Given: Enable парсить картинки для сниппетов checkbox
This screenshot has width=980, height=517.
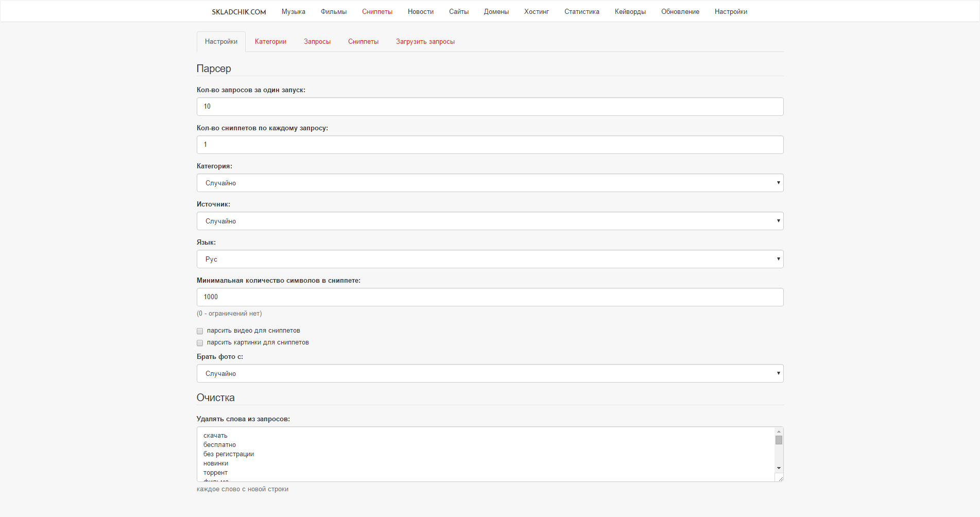Looking at the screenshot, I should [200, 343].
